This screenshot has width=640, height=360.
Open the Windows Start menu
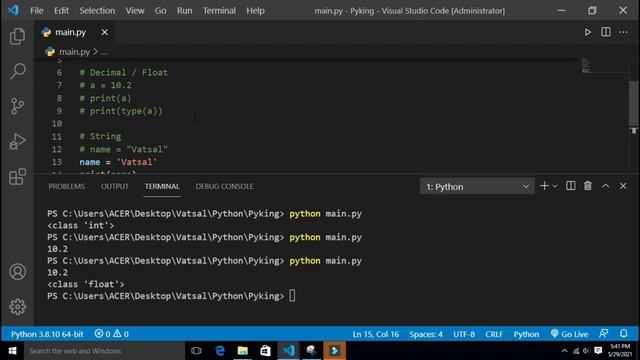pos(12,351)
